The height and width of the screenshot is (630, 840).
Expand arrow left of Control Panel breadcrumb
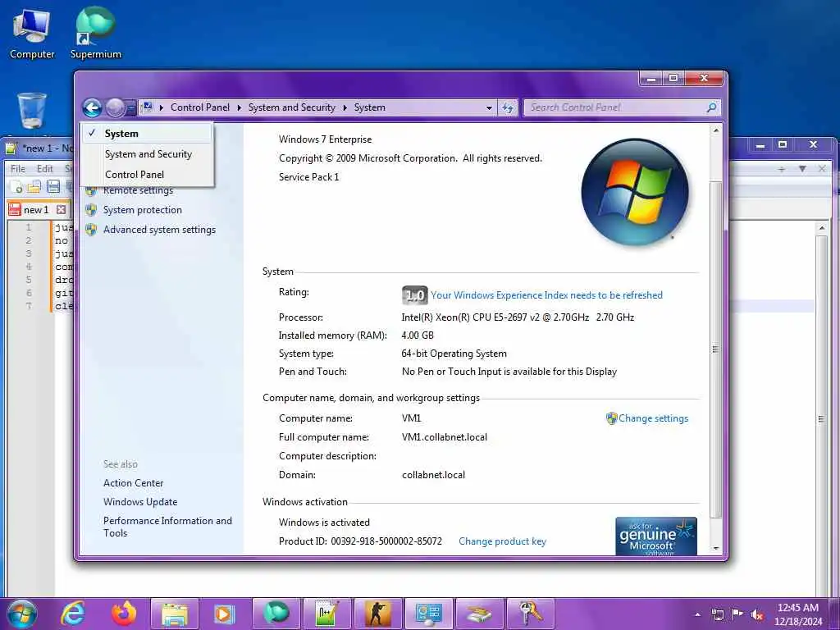pos(162,107)
